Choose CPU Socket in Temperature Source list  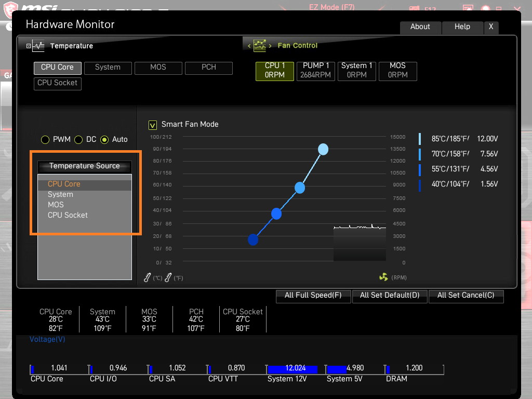pyautogui.click(x=68, y=215)
